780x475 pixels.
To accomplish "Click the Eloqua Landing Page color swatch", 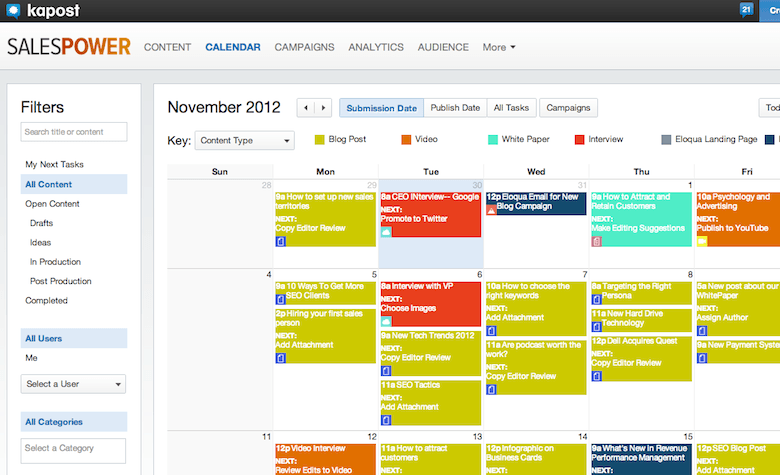I will 666,140.
